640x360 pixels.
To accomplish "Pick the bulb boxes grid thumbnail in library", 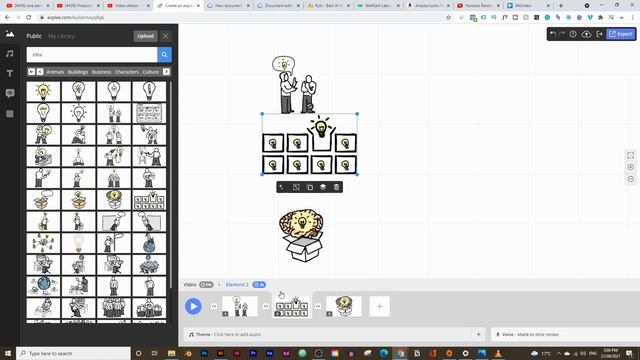I will click(x=149, y=200).
